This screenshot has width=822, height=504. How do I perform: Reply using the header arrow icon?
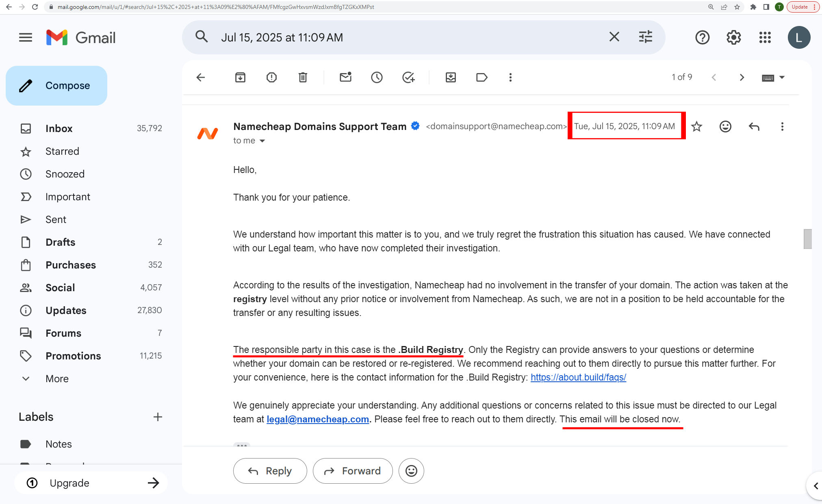click(754, 126)
